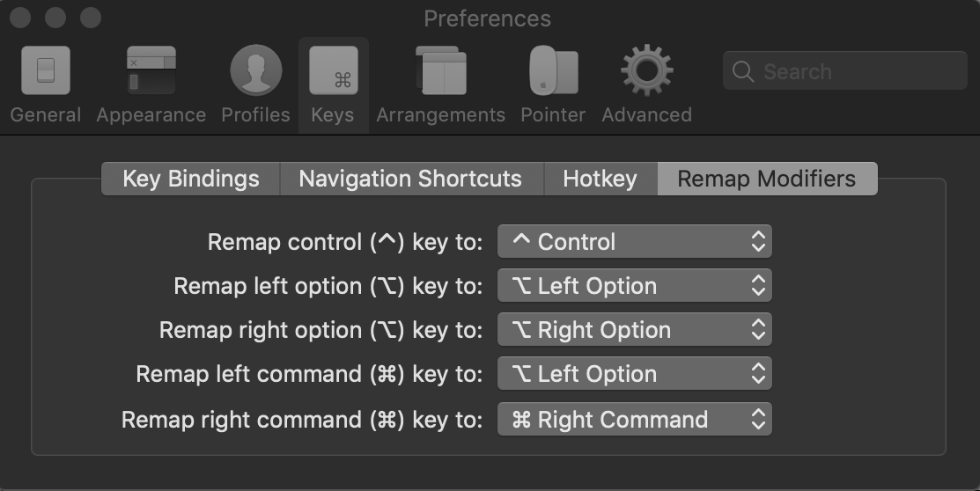Open the Remap control key dropdown
The image size is (980, 491).
click(x=634, y=242)
